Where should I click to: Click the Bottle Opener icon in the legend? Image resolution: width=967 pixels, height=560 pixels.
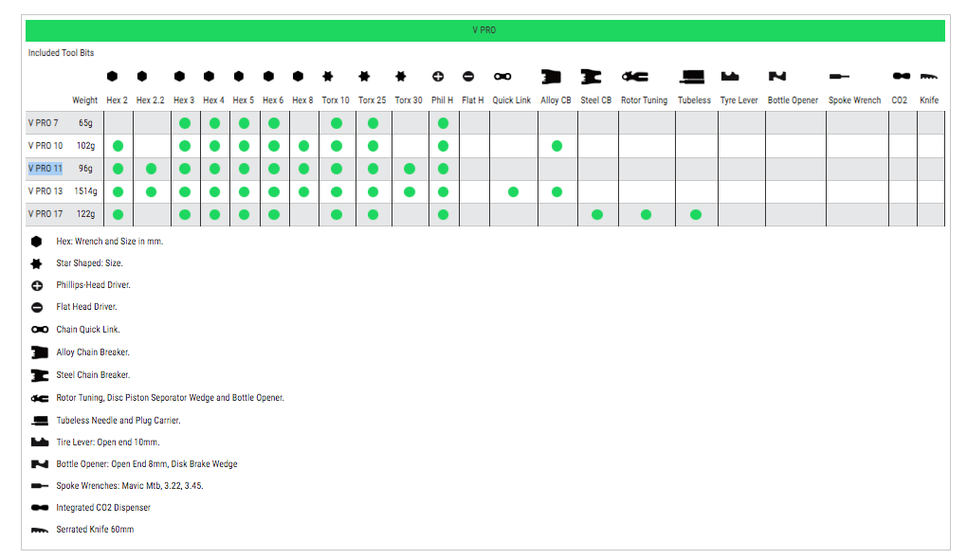coord(39,464)
